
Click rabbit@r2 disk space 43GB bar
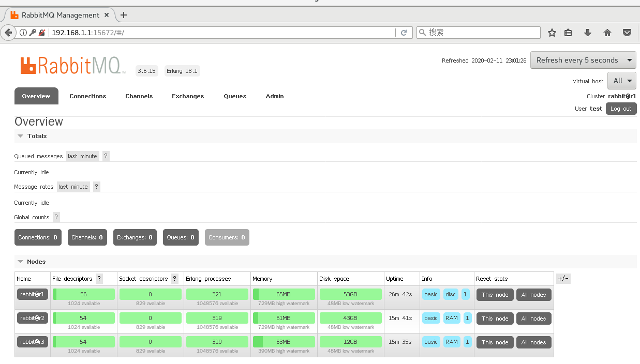pos(350,318)
